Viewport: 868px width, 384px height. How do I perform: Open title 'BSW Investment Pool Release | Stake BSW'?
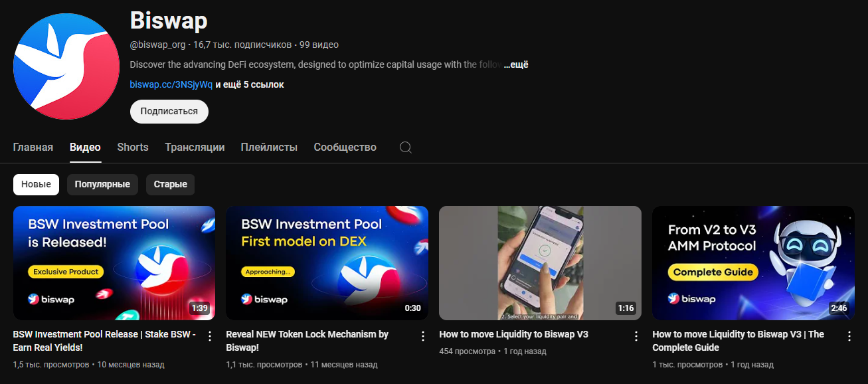104,341
